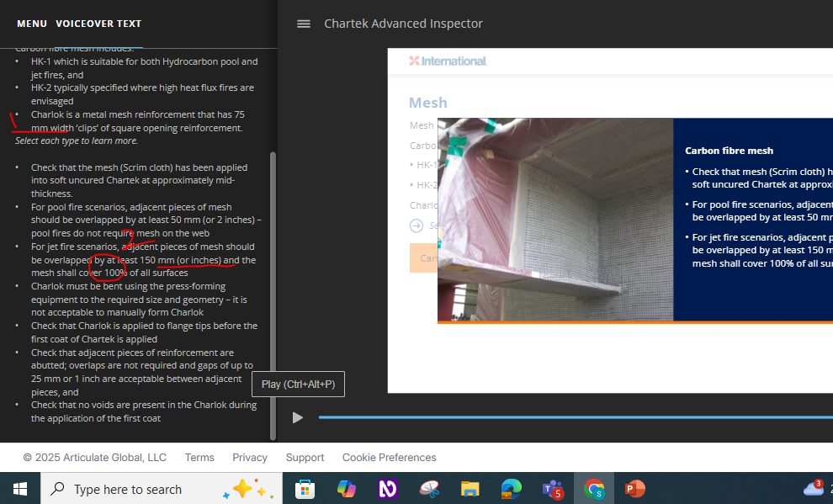Toggle the sidebar with the hamburger icon

pyautogui.click(x=304, y=24)
